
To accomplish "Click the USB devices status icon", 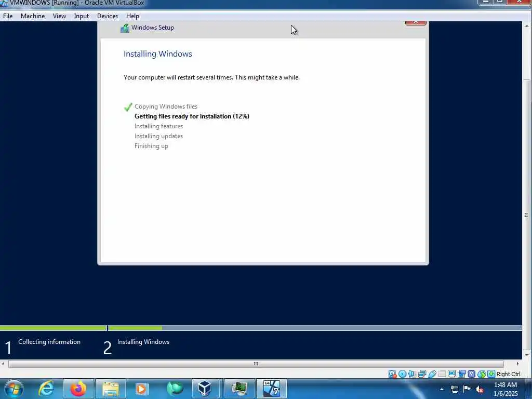I will coord(432,374).
